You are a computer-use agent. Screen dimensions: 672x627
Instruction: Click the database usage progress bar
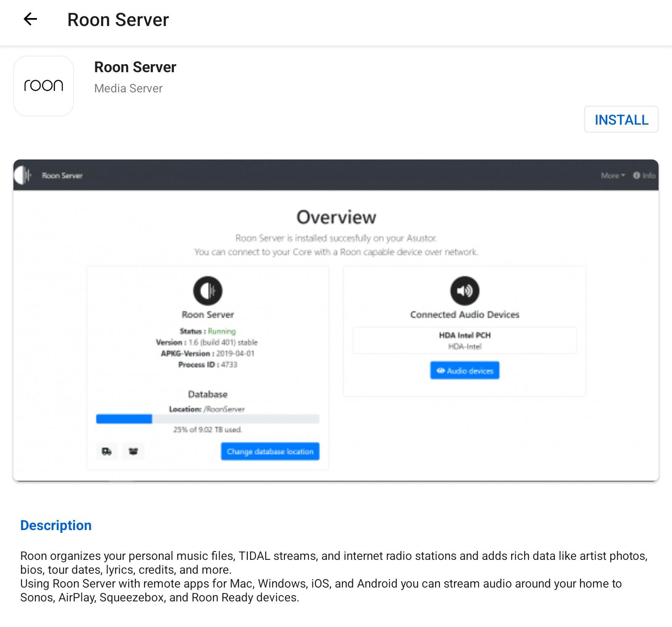click(x=207, y=419)
